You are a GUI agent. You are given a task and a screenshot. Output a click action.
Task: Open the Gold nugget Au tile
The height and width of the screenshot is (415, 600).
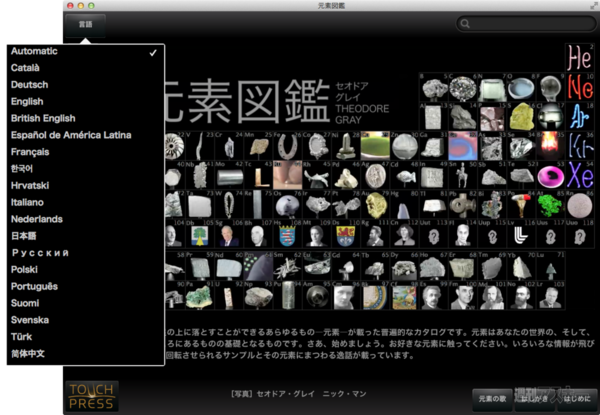tap(375, 205)
